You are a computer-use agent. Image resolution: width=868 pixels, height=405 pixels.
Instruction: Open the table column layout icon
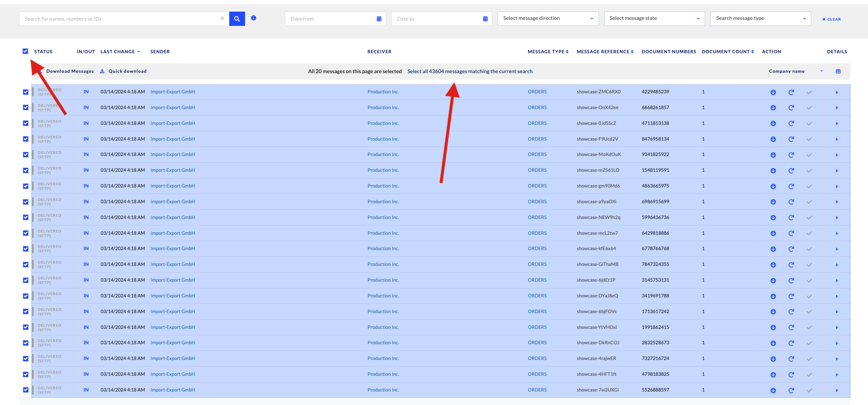(x=838, y=71)
